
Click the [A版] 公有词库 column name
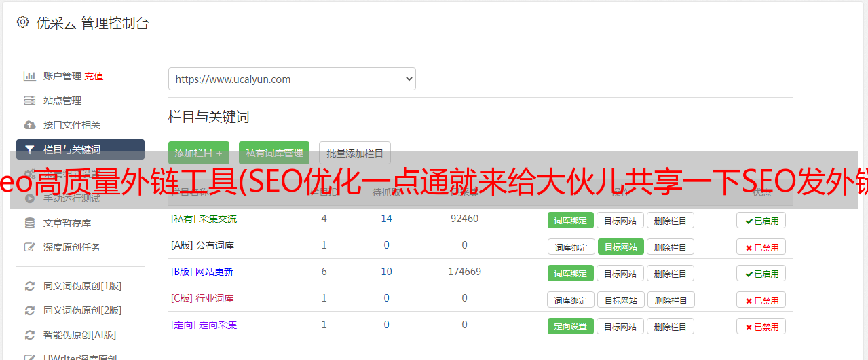point(202,245)
